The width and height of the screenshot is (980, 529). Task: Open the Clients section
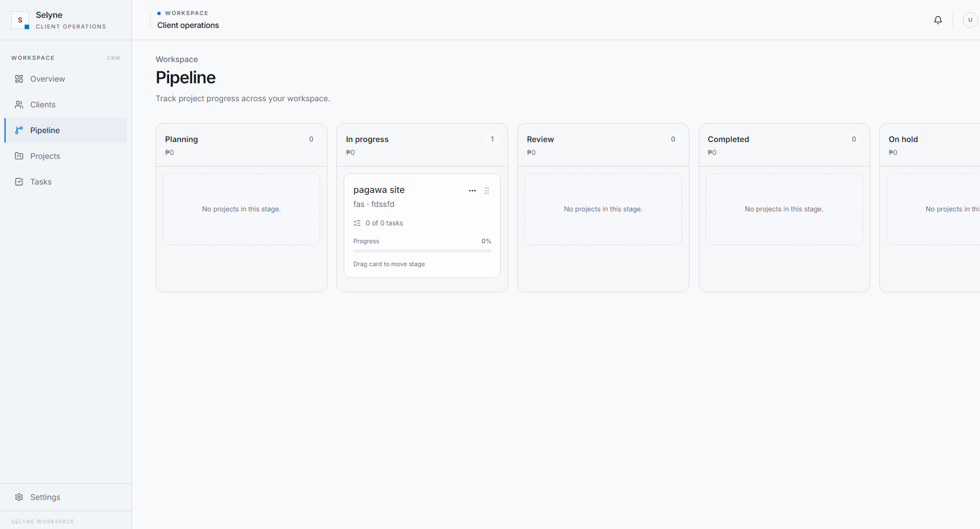pos(66,105)
